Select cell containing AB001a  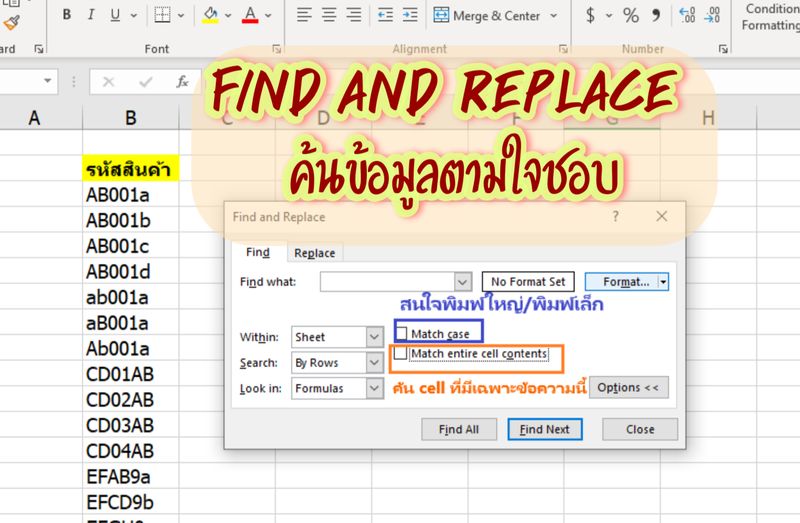click(x=131, y=194)
